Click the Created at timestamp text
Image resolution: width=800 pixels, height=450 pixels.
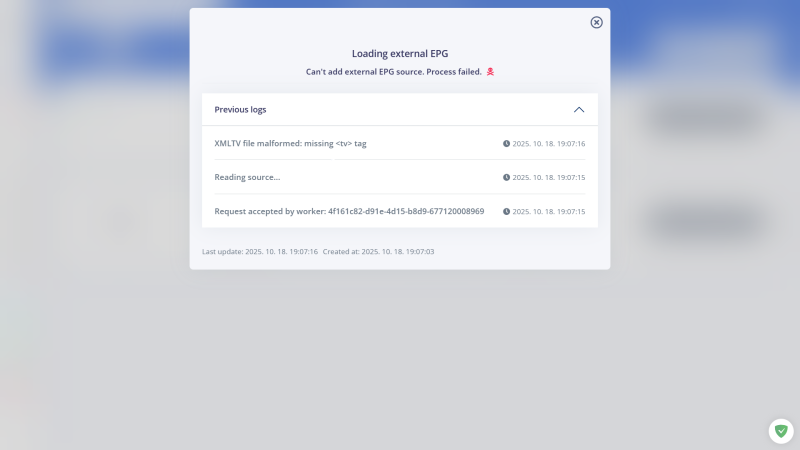pyautogui.click(x=378, y=252)
